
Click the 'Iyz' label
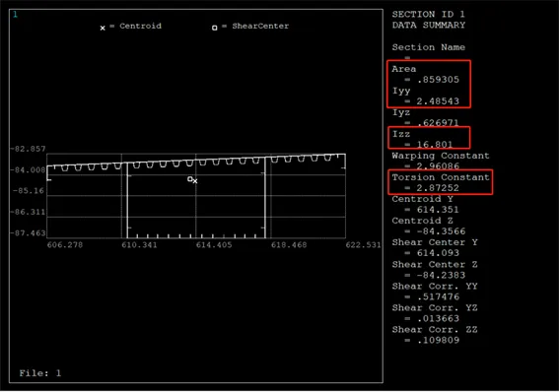click(x=401, y=112)
